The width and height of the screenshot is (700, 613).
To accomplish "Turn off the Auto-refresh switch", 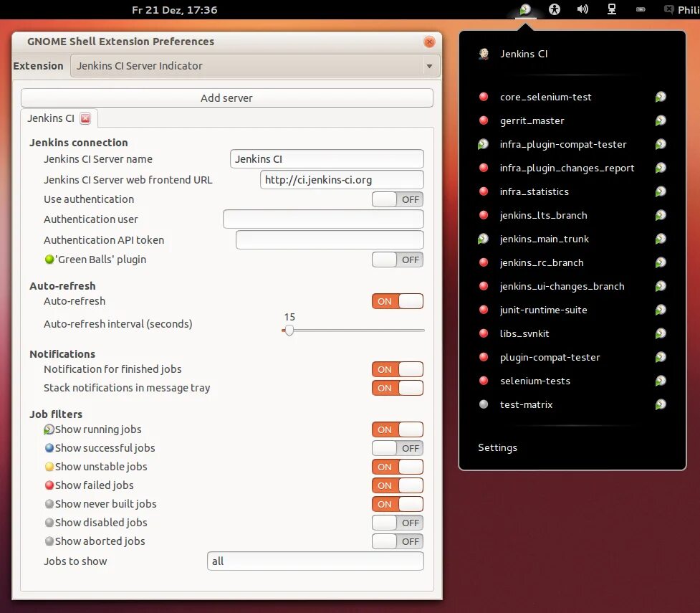I will coord(398,302).
